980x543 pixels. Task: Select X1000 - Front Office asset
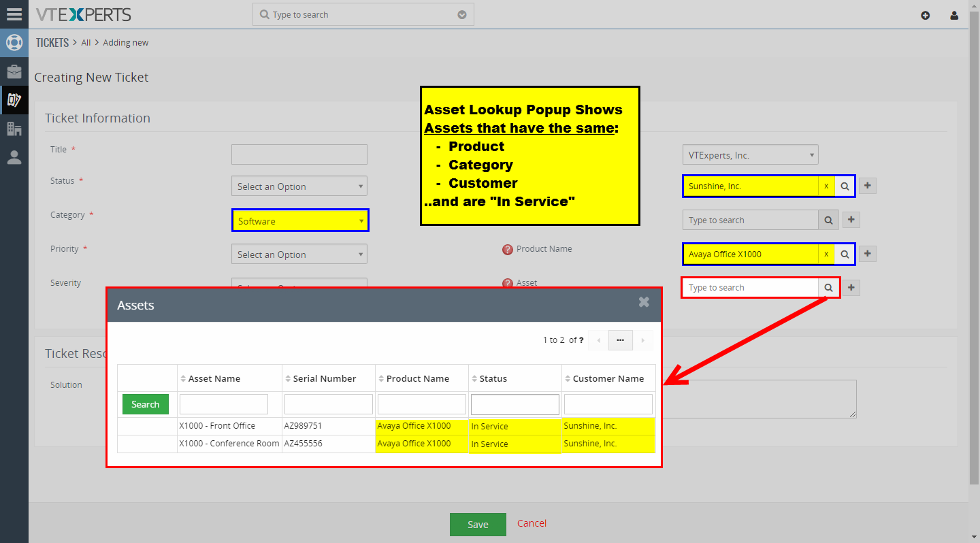pyautogui.click(x=217, y=426)
